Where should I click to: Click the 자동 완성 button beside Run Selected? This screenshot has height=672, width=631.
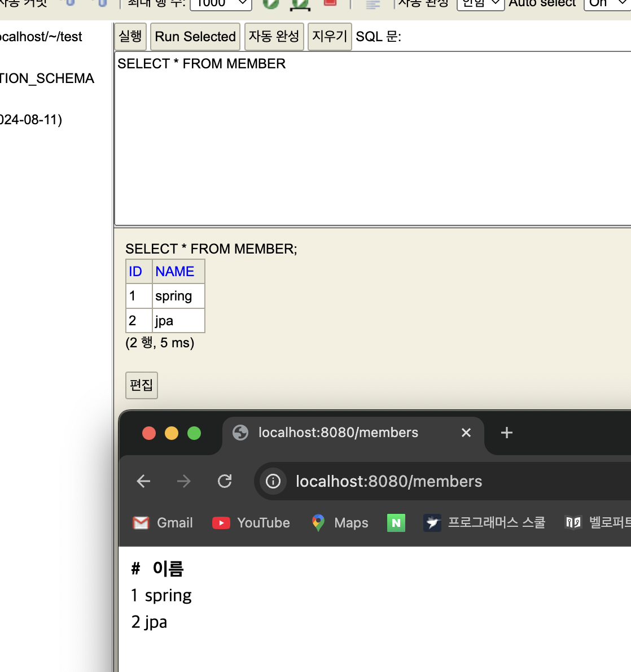tap(274, 37)
